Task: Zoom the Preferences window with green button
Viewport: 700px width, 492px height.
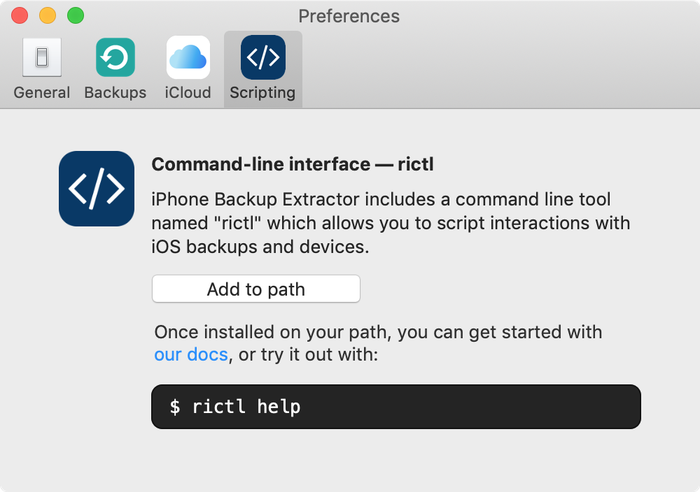Action: (75, 16)
